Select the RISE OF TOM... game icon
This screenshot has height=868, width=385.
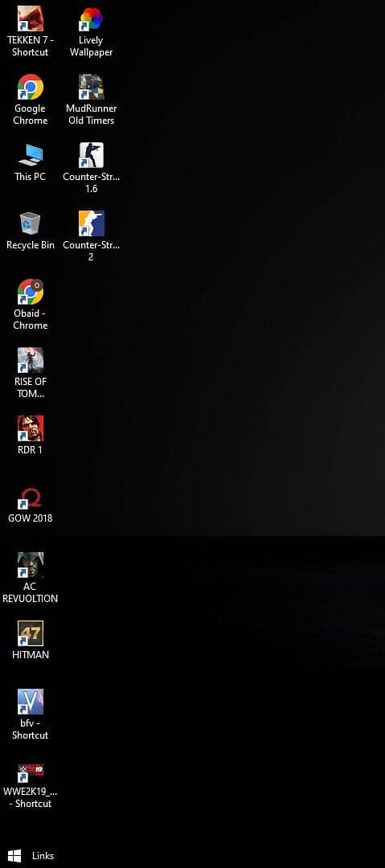tap(31, 360)
